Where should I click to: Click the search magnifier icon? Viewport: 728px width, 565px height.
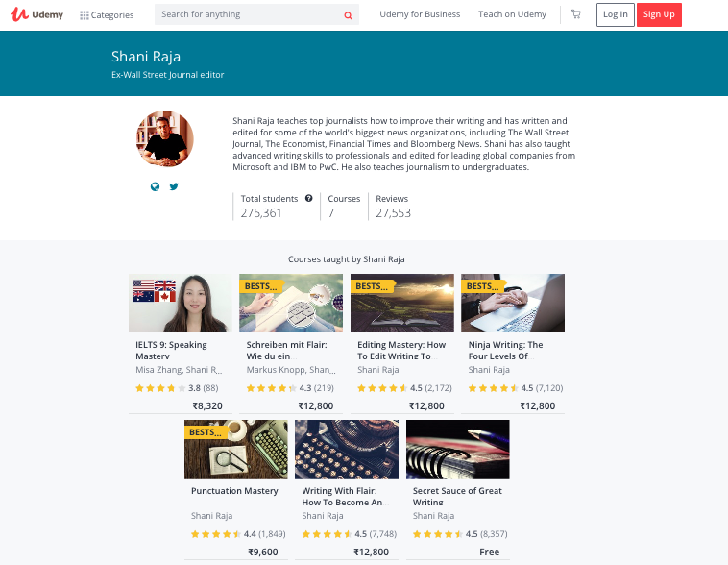pos(348,15)
